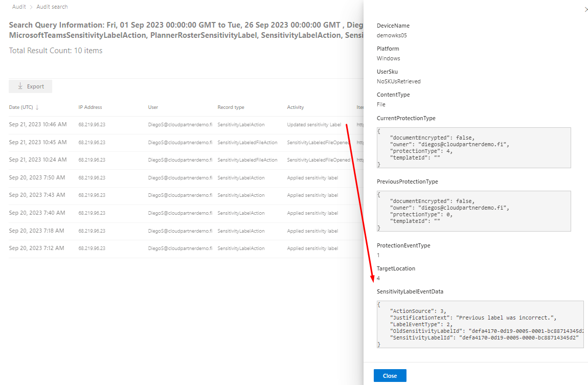Dismiss the details panel with the X icon

tap(585, 10)
